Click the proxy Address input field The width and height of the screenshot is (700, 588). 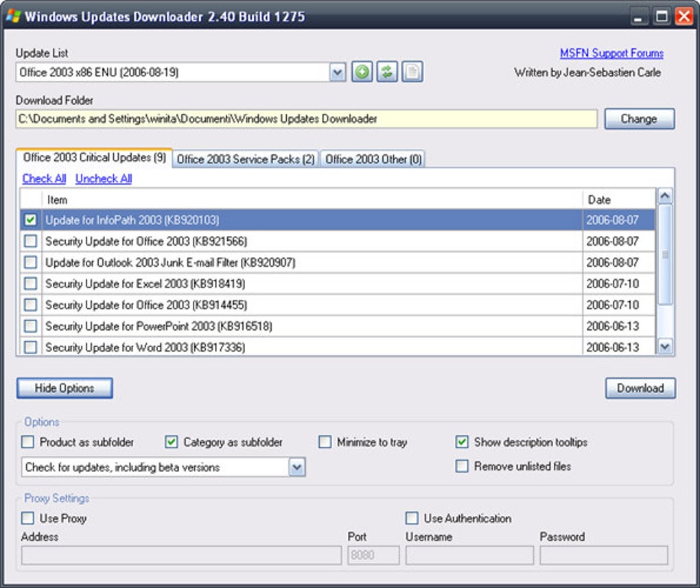[181, 555]
